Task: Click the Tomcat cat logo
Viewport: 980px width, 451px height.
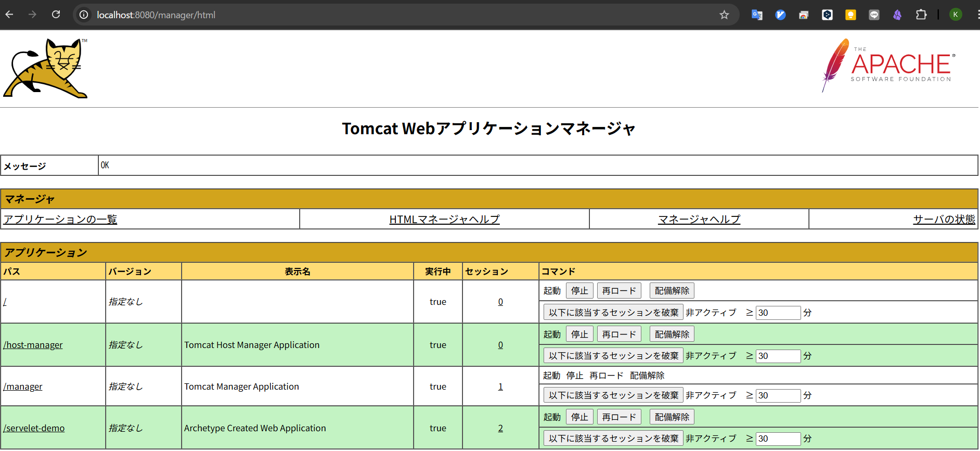Action: [46, 68]
